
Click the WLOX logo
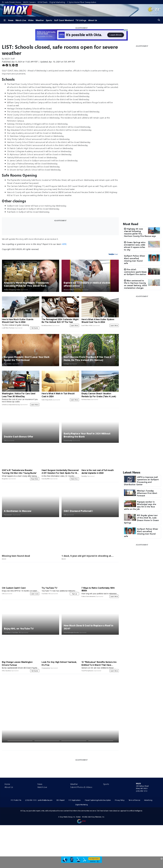pyautogui.click(x=15, y=10)
